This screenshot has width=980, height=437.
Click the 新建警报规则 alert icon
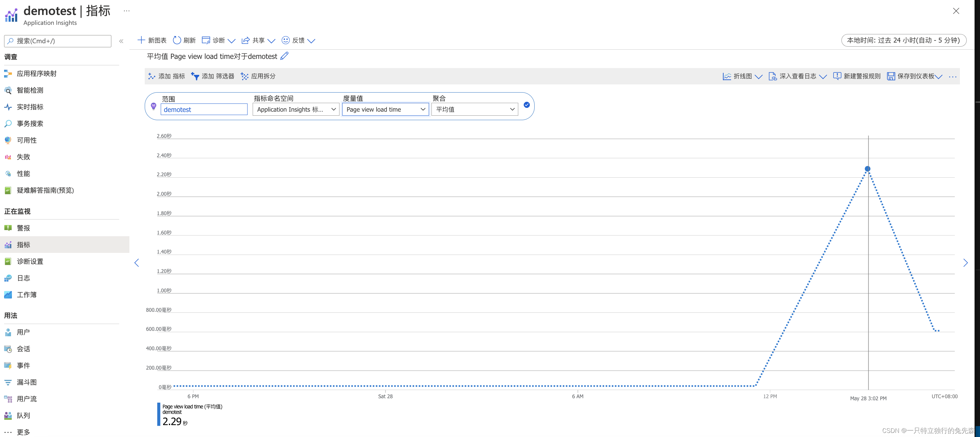click(x=837, y=76)
